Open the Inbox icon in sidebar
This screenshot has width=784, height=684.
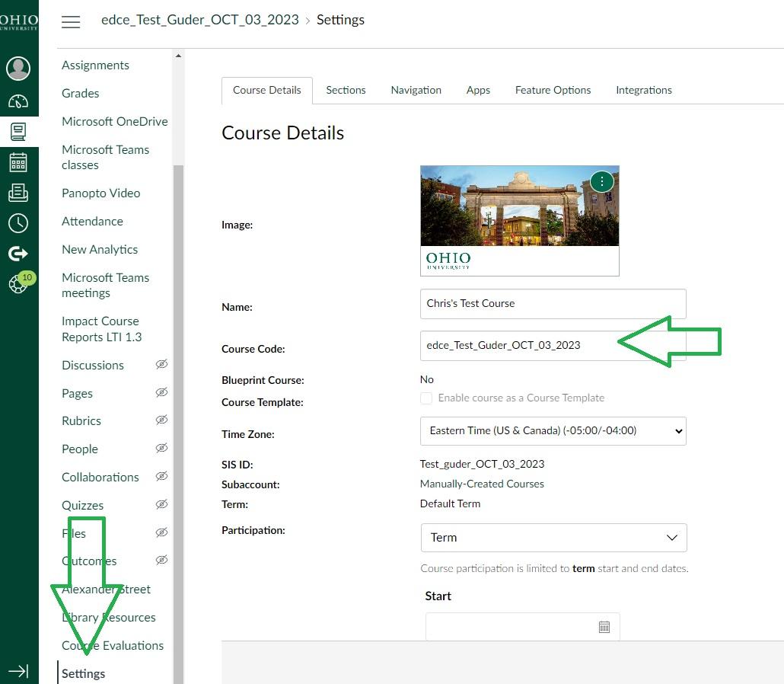point(18,193)
